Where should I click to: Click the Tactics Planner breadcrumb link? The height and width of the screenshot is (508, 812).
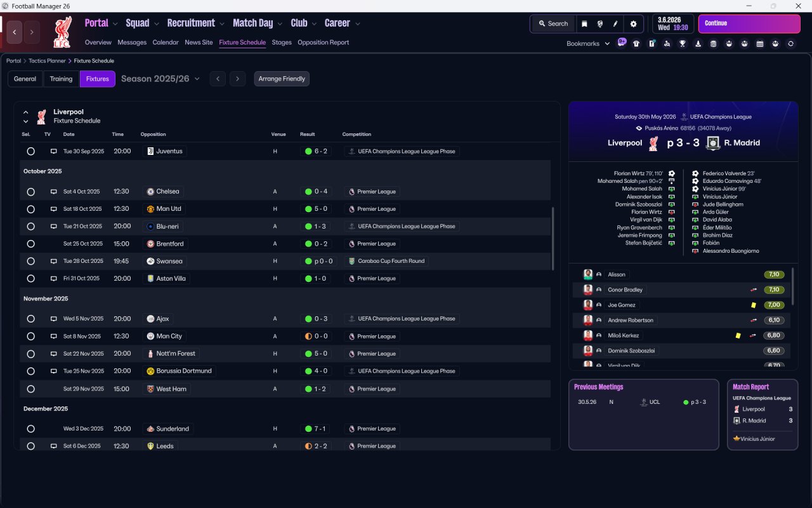tap(47, 61)
